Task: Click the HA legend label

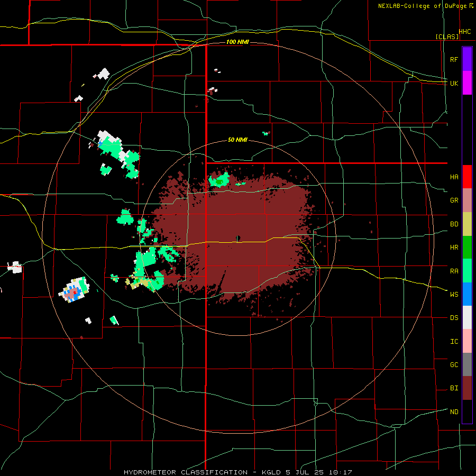Action: tap(454, 177)
